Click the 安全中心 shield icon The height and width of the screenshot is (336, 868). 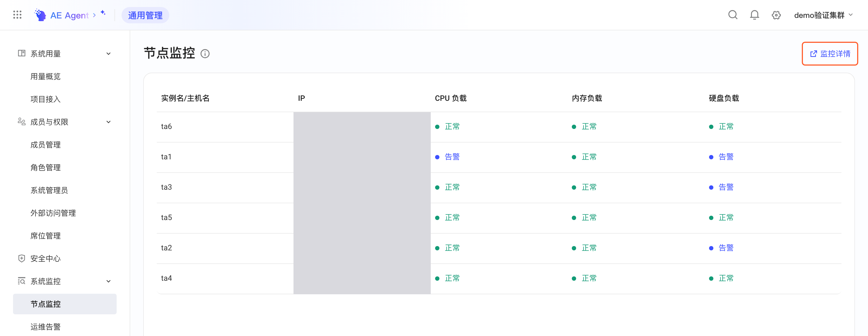[x=22, y=258]
